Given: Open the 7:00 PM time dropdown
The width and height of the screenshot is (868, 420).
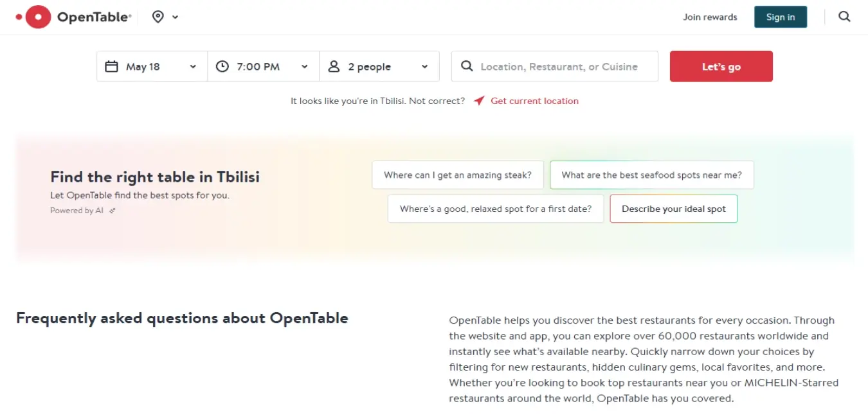Looking at the screenshot, I should tap(263, 66).
